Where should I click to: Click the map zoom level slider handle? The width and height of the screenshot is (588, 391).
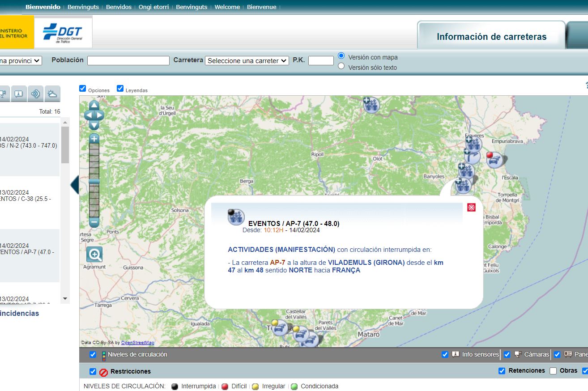(94, 181)
